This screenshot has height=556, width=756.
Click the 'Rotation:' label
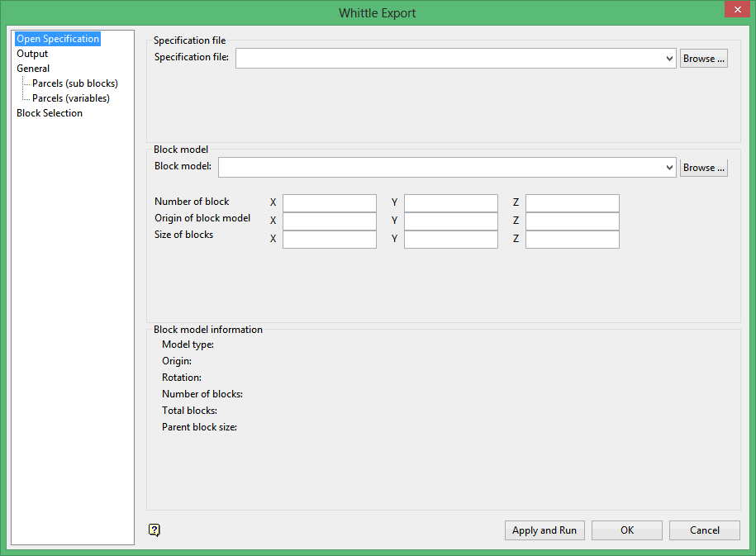pyautogui.click(x=182, y=378)
